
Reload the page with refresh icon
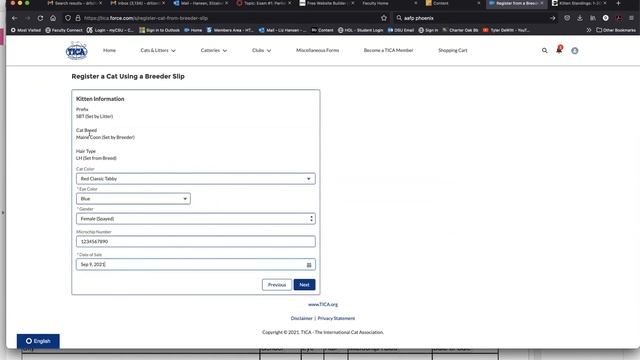pyautogui.click(x=40, y=18)
